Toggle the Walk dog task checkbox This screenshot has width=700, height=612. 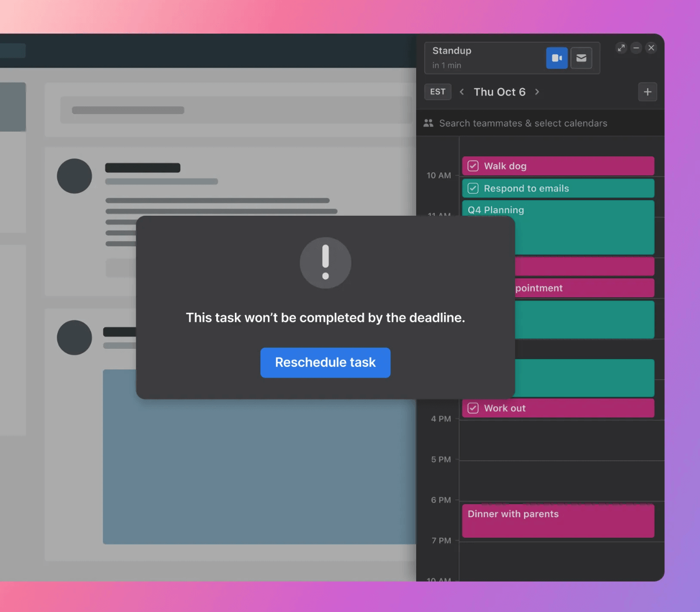coord(473,166)
